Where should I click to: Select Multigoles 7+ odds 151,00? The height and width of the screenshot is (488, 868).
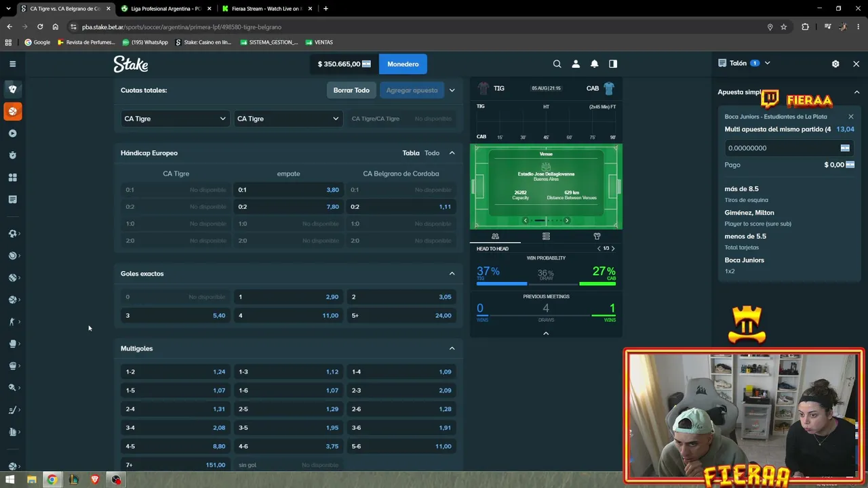[x=175, y=465]
